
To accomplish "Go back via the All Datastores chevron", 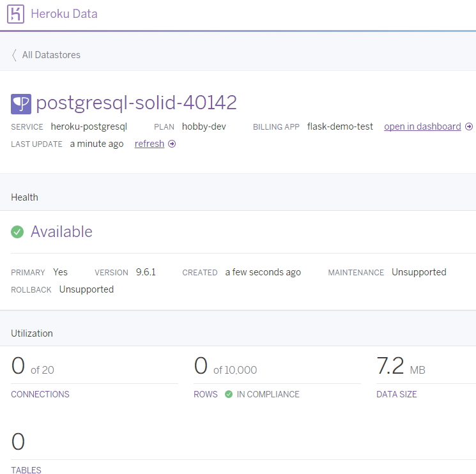I will [14, 55].
